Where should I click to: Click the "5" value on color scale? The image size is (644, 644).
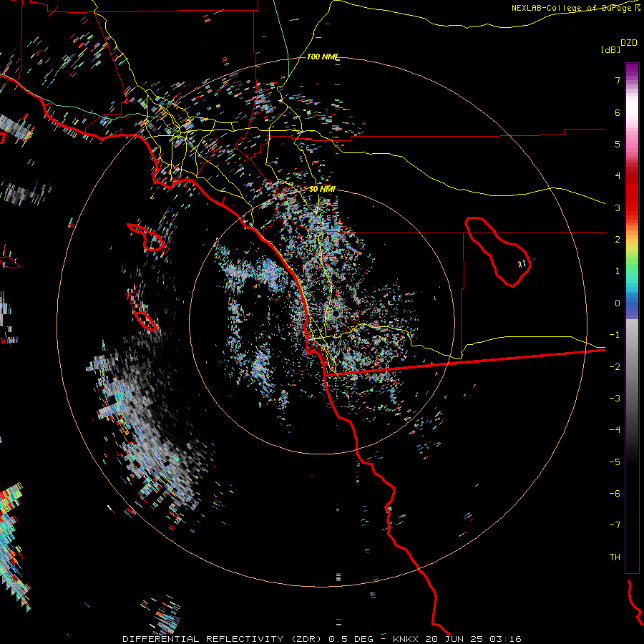[618, 144]
